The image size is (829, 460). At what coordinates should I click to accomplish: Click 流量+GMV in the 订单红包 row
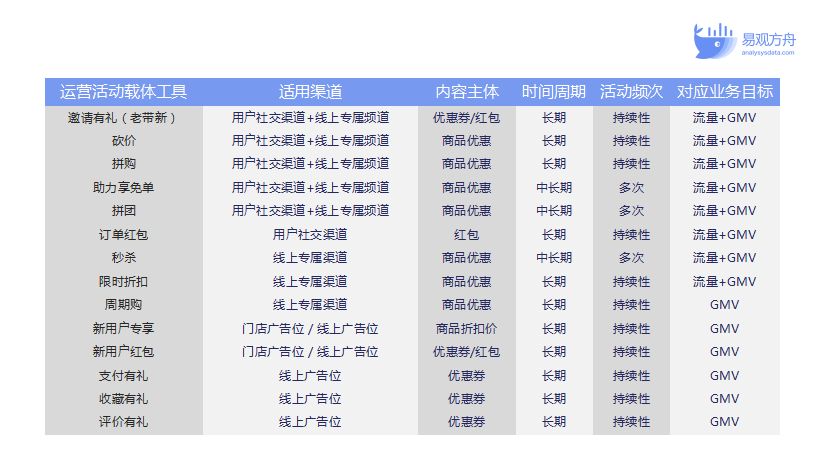pyautogui.click(x=725, y=235)
